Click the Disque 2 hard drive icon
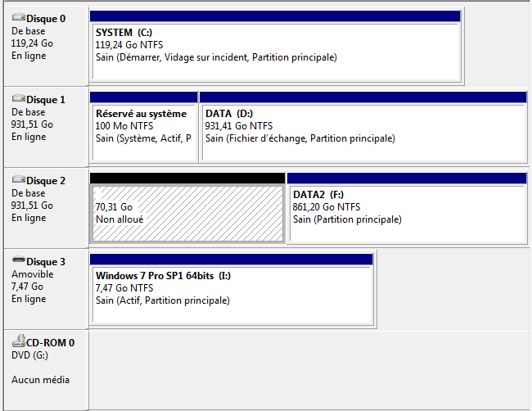The height and width of the screenshot is (411, 532). pyautogui.click(x=19, y=179)
